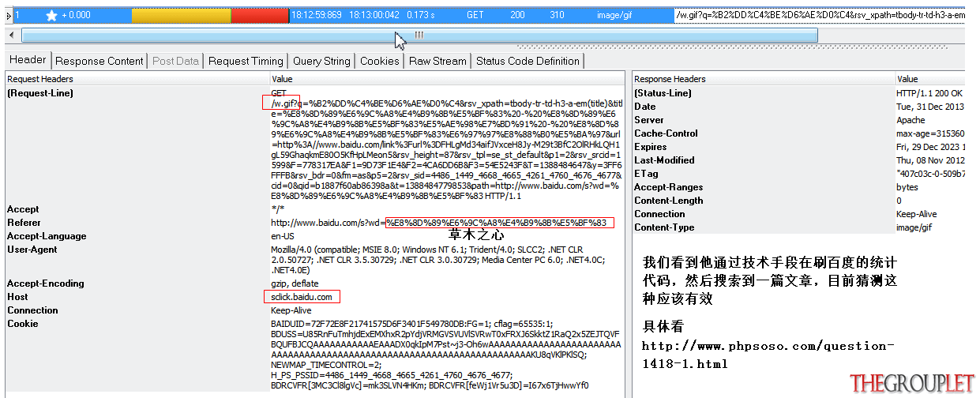Click the Response Headers column header

764,79
